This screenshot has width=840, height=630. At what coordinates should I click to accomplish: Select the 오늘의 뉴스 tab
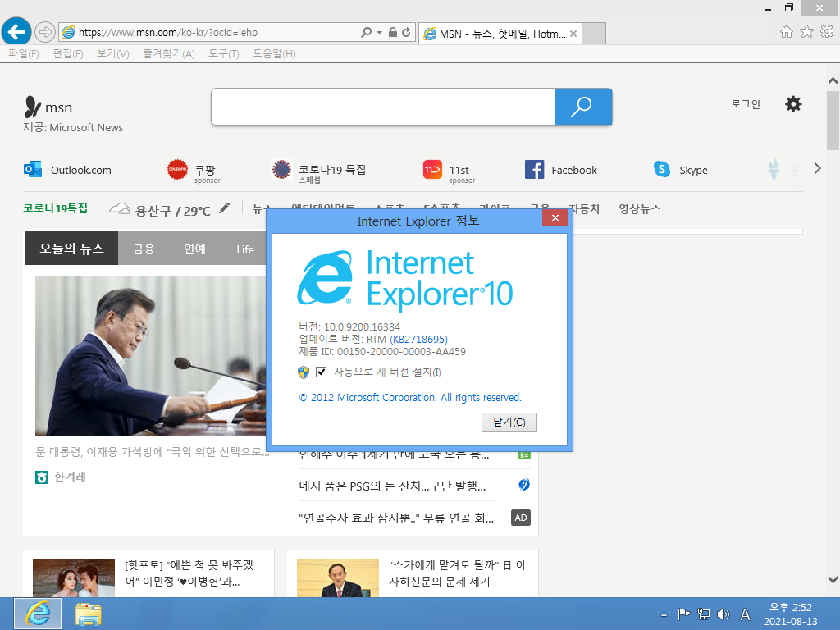pyautogui.click(x=72, y=248)
